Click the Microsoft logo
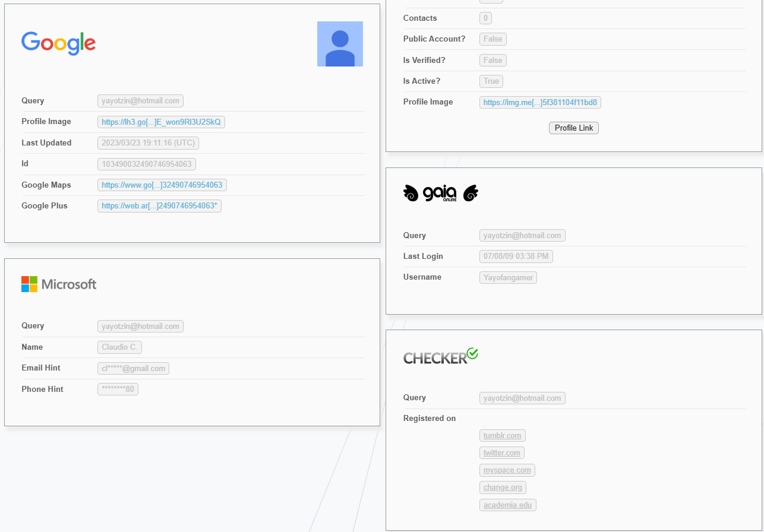 [59, 284]
